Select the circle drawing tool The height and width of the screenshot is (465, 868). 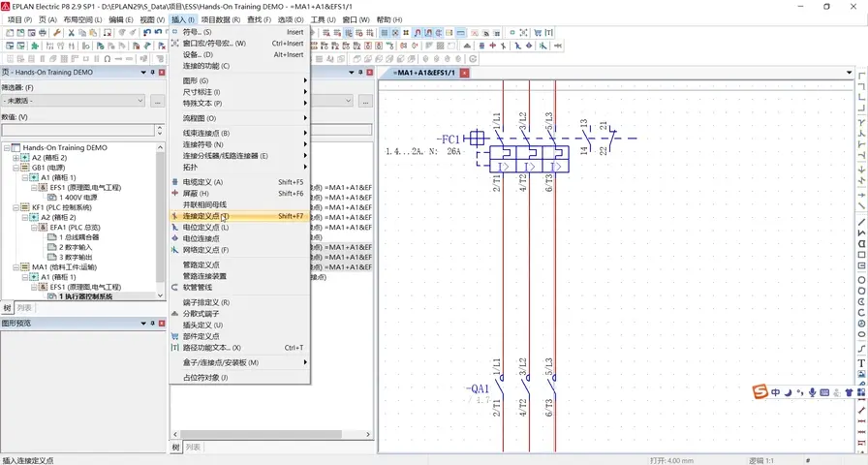(x=861, y=280)
